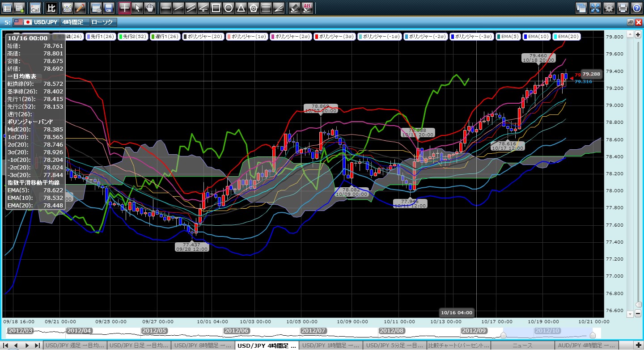This screenshot has height=350, width=644.
Task: Open the 4時間足 timeframe selector
Action: pos(74,22)
